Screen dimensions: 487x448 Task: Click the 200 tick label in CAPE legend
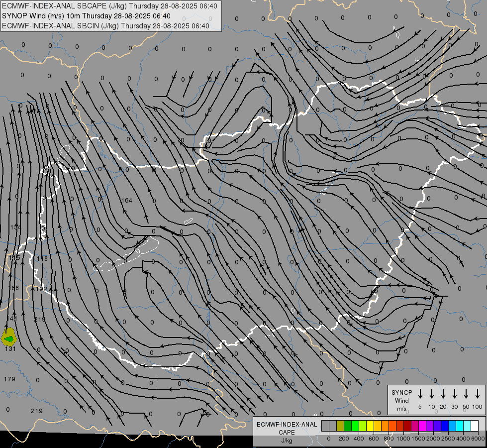click(344, 439)
